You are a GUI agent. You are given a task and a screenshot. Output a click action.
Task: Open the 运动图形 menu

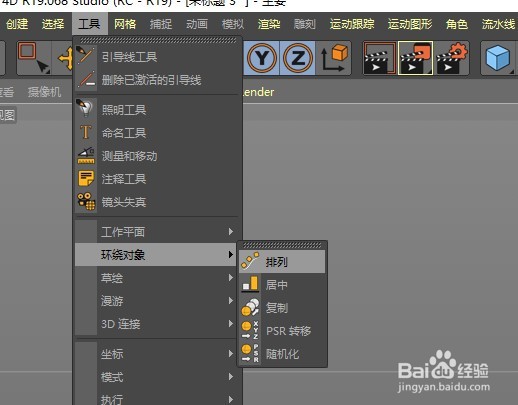[x=410, y=24]
